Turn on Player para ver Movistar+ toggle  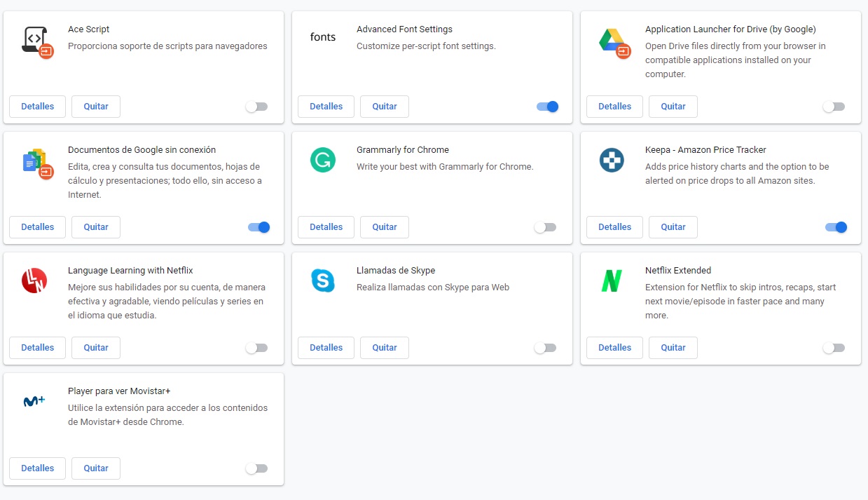pos(256,468)
